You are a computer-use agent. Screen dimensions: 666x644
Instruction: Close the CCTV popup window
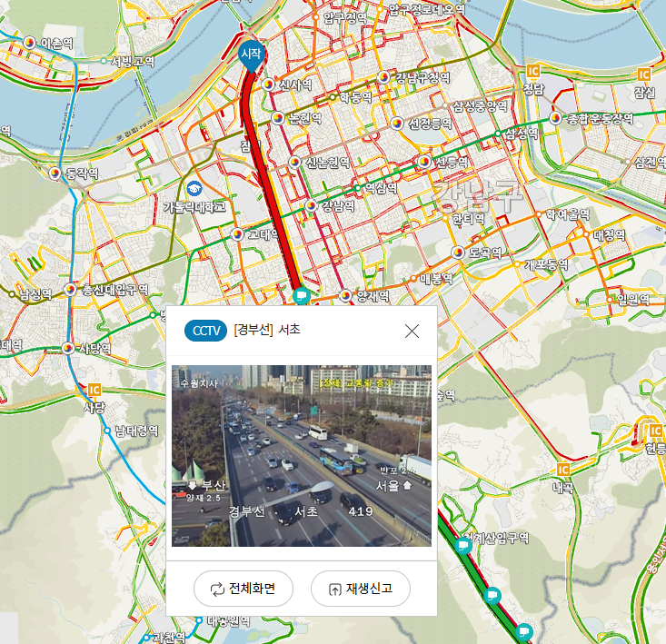(x=412, y=332)
